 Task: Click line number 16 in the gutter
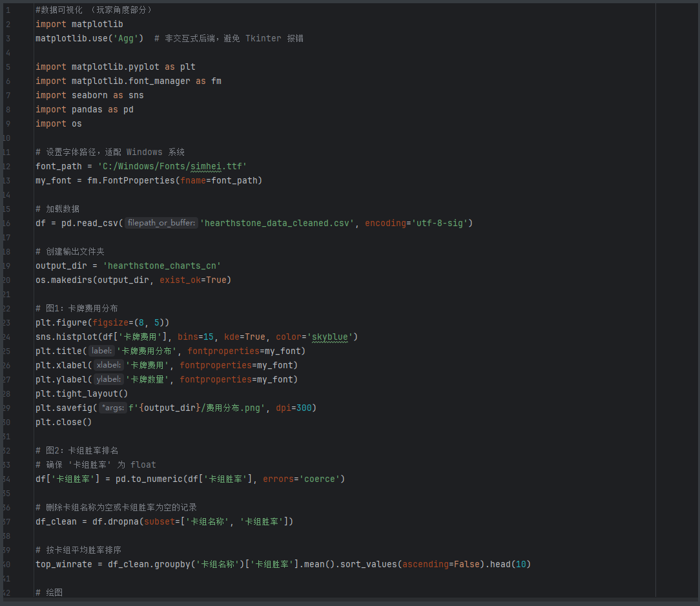click(7, 223)
